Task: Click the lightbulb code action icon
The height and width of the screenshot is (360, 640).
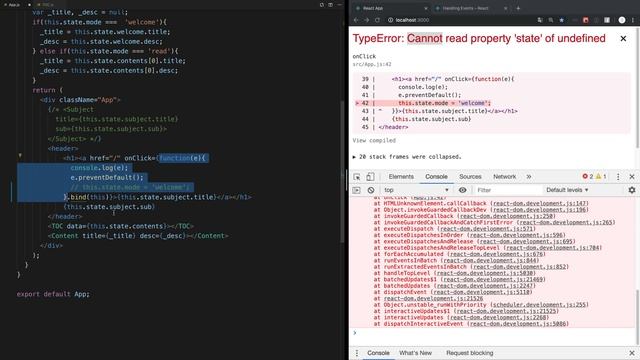Action: click(x=20, y=156)
